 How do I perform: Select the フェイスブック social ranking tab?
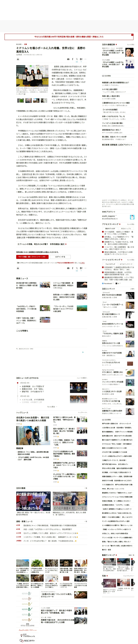tap(110, 264)
